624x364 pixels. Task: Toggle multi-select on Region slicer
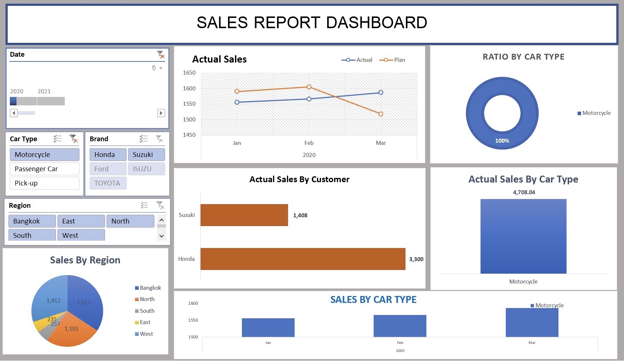coord(144,205)
